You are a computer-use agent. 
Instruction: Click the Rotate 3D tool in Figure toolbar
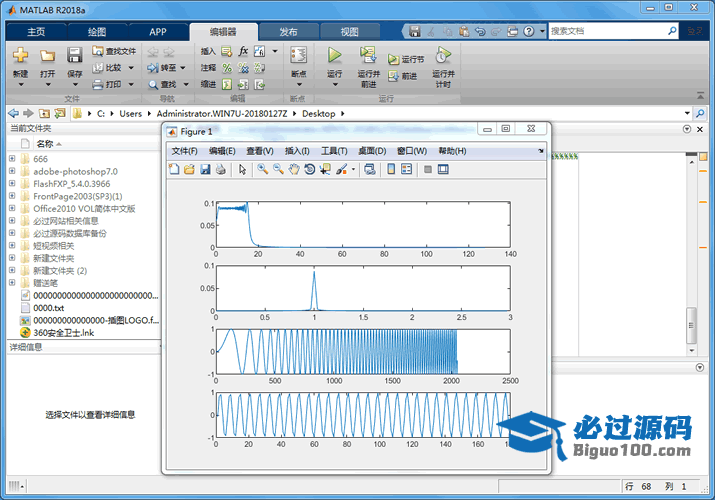[310, 170]
